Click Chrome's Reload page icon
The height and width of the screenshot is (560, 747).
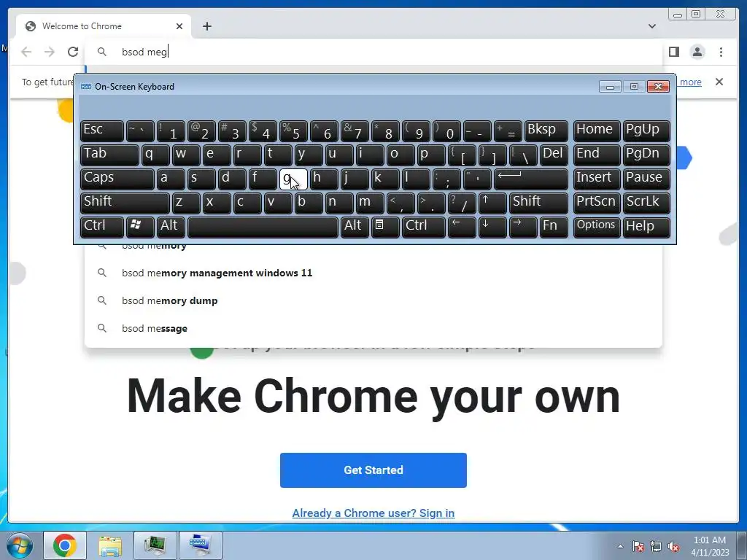73,52
